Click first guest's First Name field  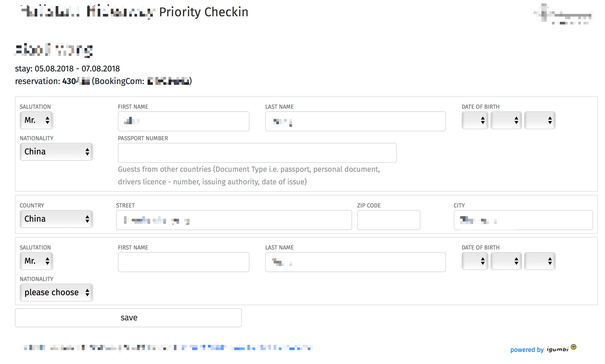pyautogui.click(x=184, y=121)
